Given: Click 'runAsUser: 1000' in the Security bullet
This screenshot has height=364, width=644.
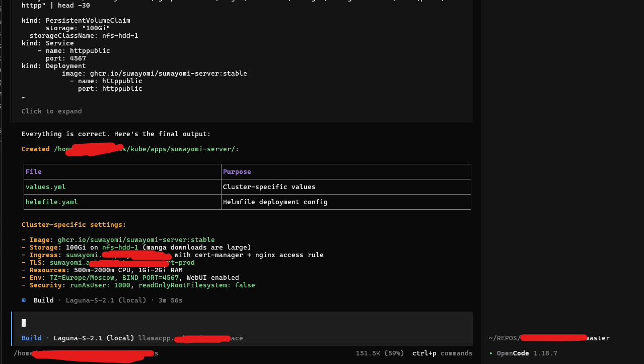Looking at the screenshot, I should tap(100, 285).
